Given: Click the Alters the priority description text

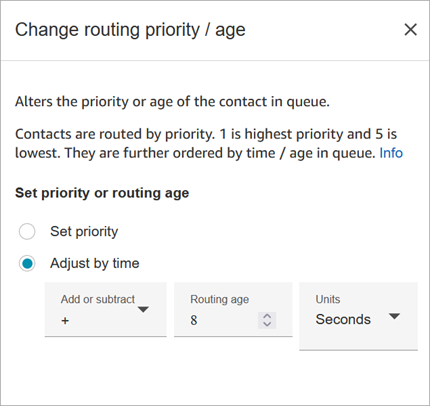Looking at the screenshot, I should [x=172, y=102].
